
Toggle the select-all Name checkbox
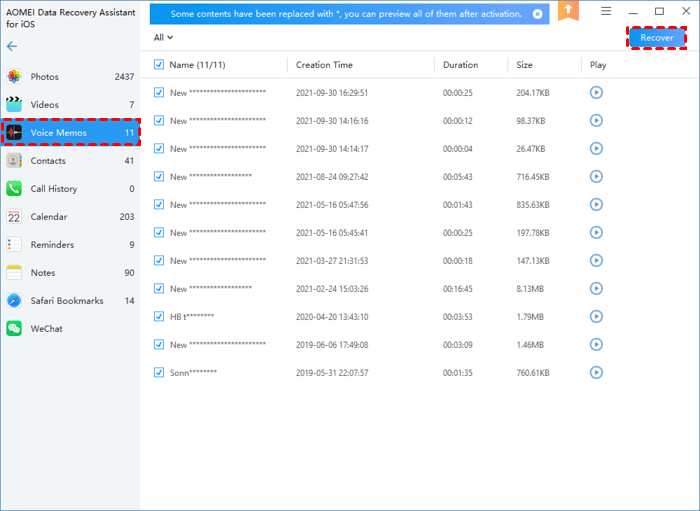click(x=159, y=65)
